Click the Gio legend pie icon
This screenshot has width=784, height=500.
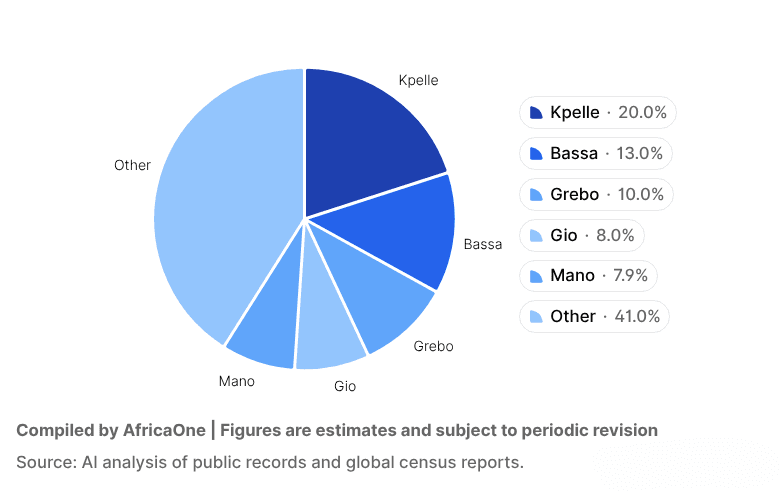(535, 236)
